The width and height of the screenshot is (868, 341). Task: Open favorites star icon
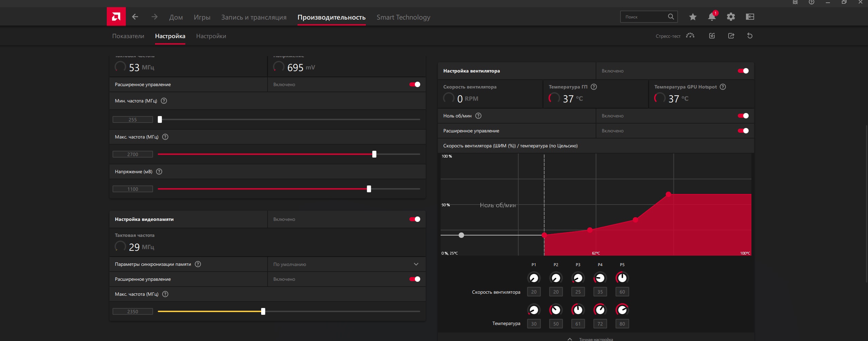(693, 17)
